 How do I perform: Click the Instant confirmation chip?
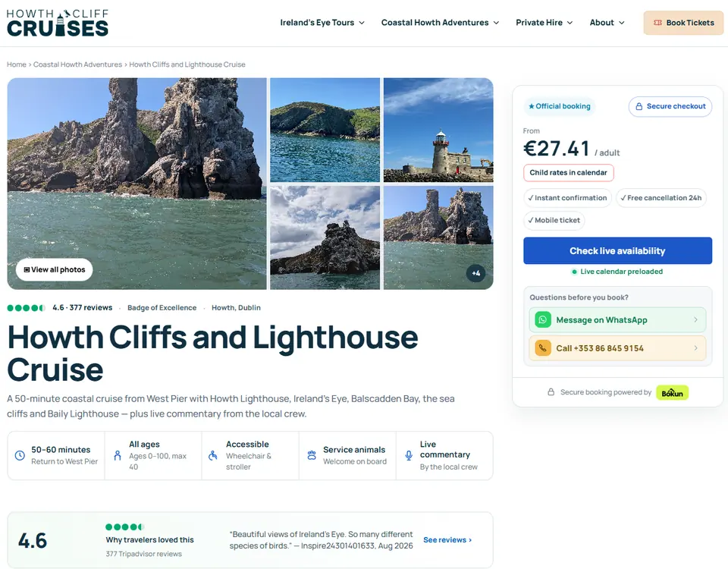pyautogui.click(x=567, y=198)
